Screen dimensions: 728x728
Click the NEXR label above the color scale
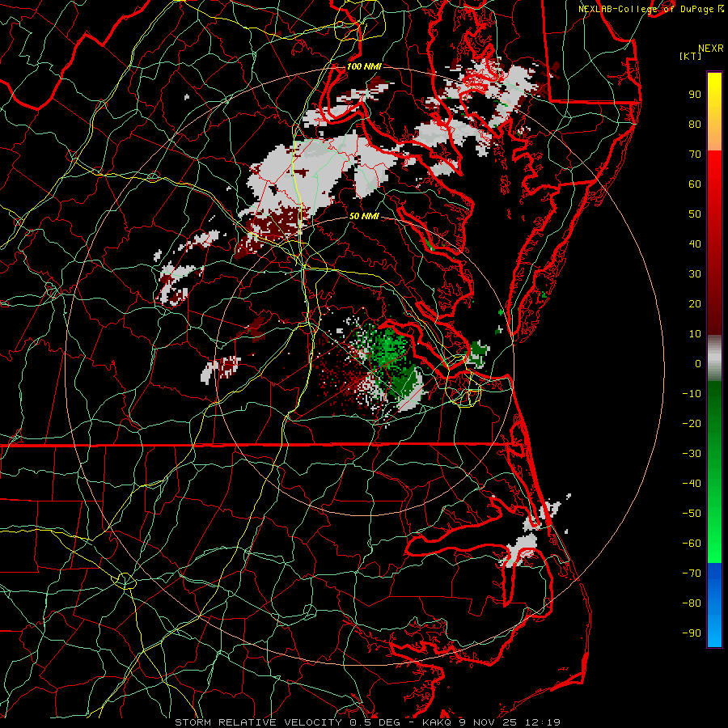[711, 49]
